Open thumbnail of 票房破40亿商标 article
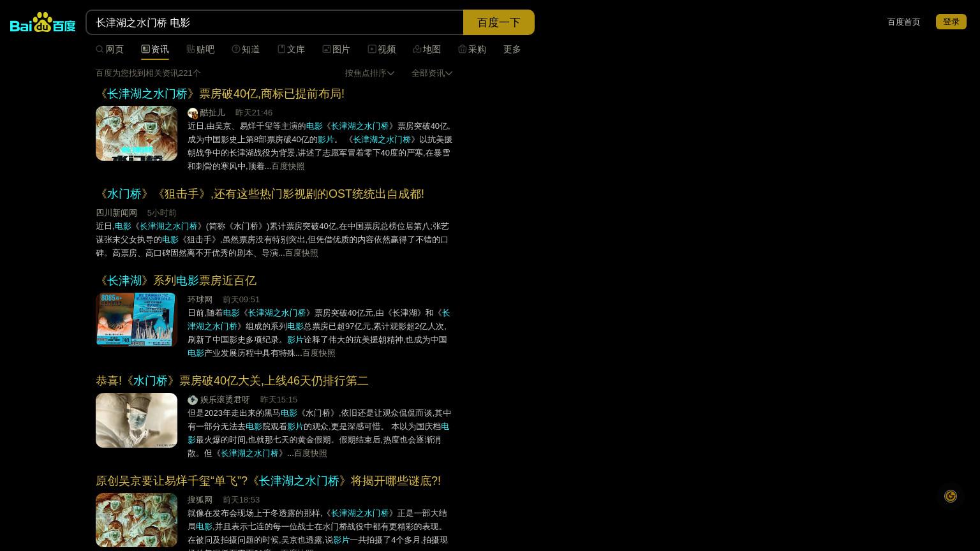Image resolution: width=980 pixels, height=551 pixels. (x=137, y=133)
